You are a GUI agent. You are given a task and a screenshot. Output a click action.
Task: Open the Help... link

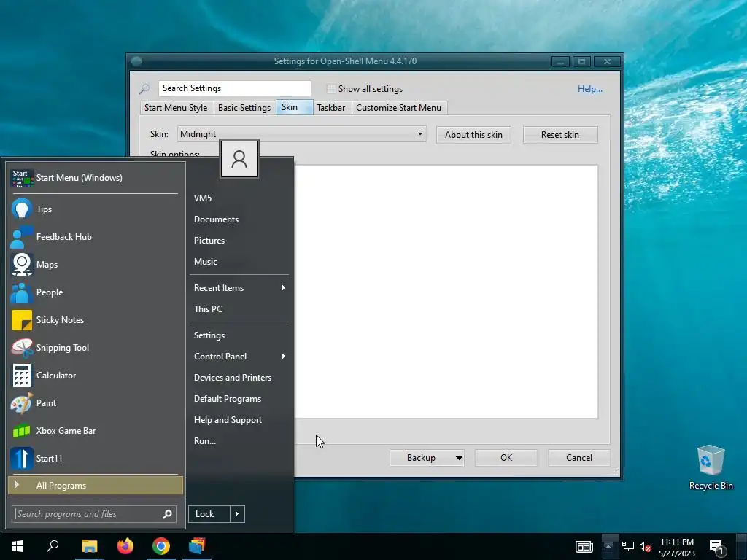[589, 88]
